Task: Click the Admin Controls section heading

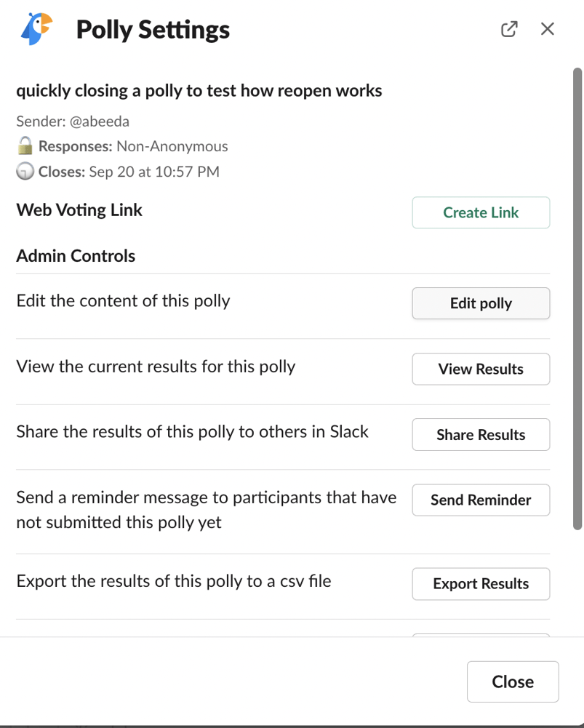Action: point(76,256)
